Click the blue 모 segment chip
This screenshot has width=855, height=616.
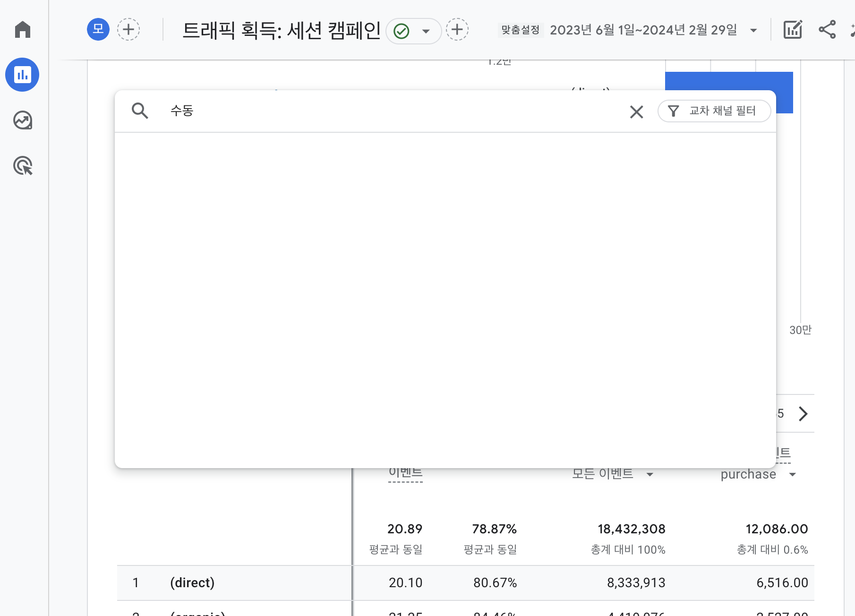point(98,29)
